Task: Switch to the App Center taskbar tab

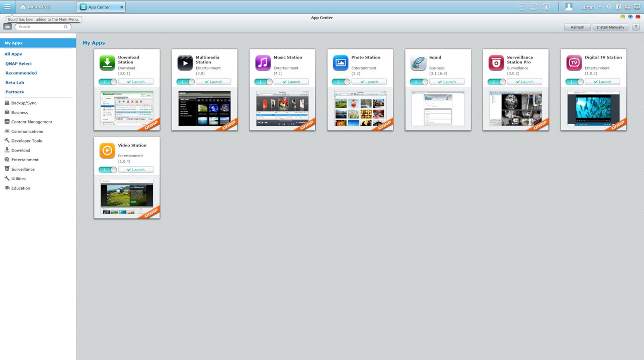Action: 101,7
